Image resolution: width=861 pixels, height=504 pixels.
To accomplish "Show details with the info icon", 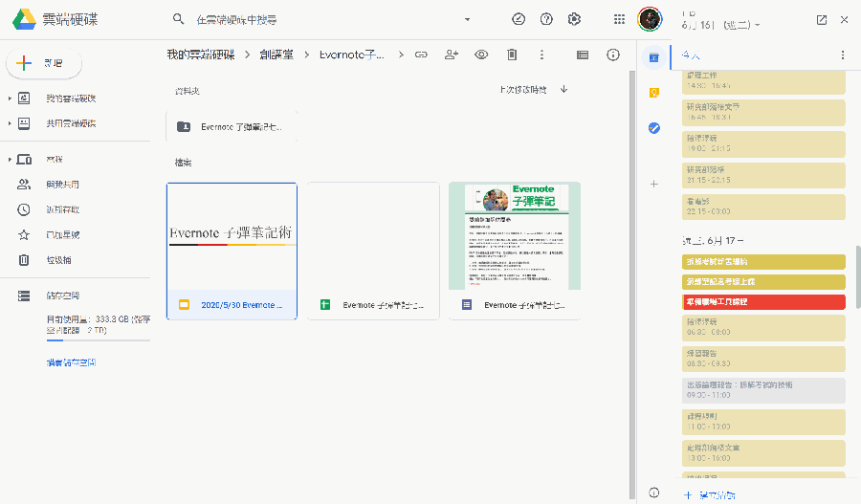I will pyautogui.click(x=613, y=55).
